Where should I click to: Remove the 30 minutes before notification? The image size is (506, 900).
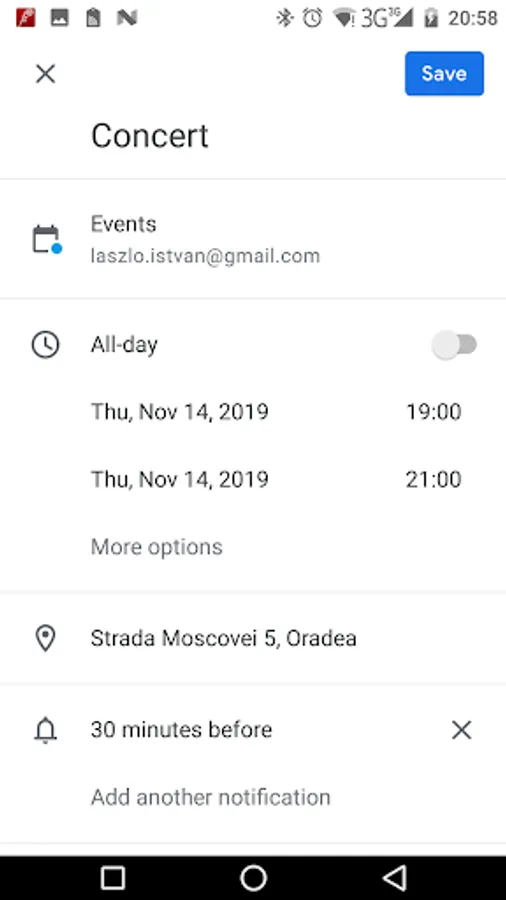click(x=461, y=730)
